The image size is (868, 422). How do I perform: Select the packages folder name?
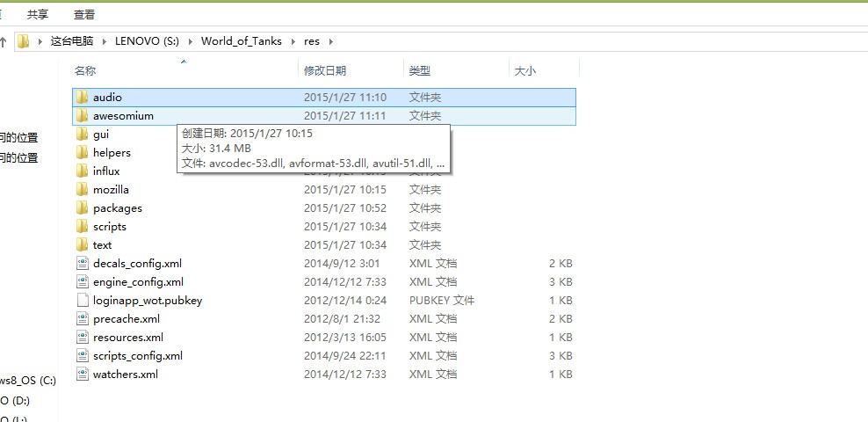[118, 208]
